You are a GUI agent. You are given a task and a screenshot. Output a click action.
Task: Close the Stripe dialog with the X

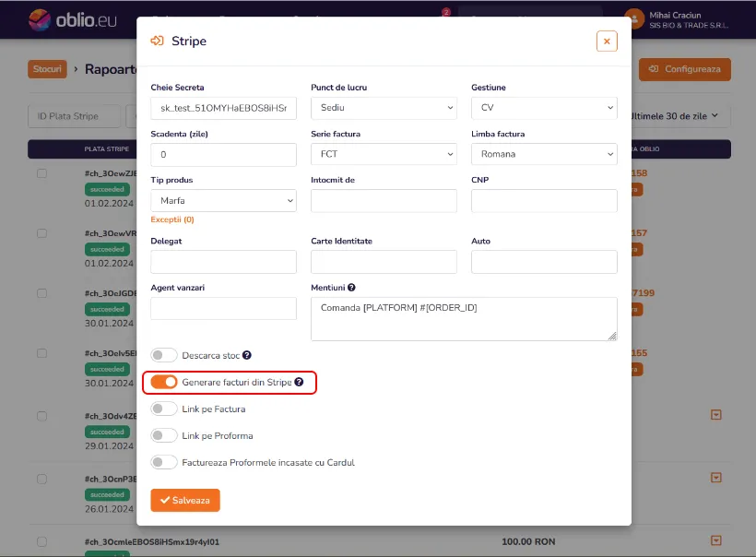[607, 41]
